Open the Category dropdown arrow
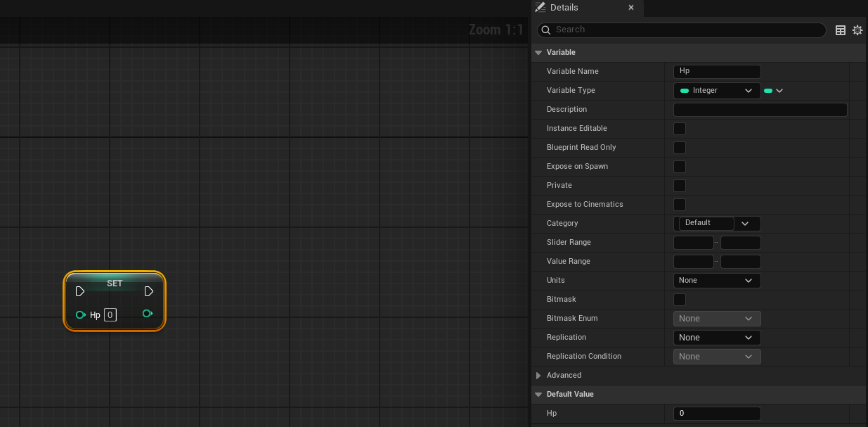Screen dimensions: 868x427 (746, 224)
